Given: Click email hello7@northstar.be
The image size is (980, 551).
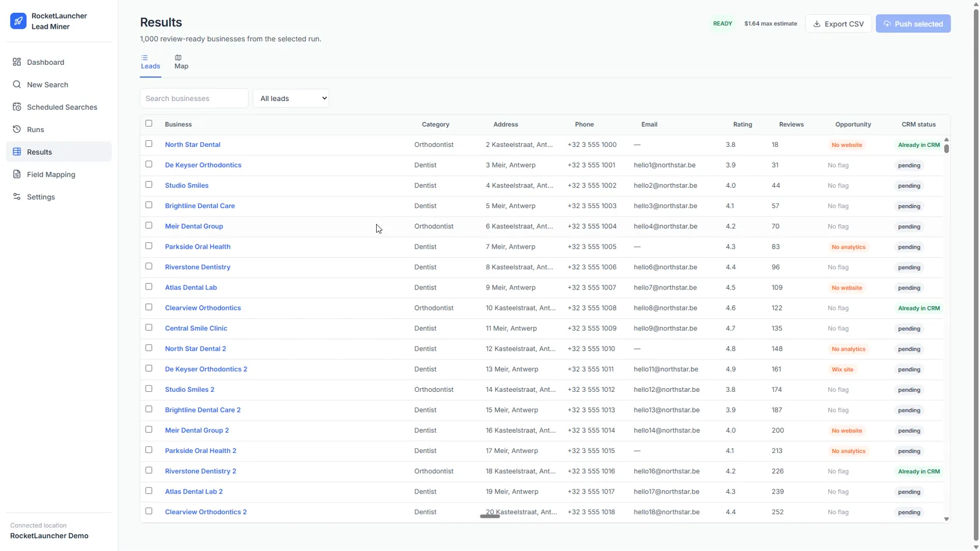Looking at the screenshot, I should coord(665,287).
